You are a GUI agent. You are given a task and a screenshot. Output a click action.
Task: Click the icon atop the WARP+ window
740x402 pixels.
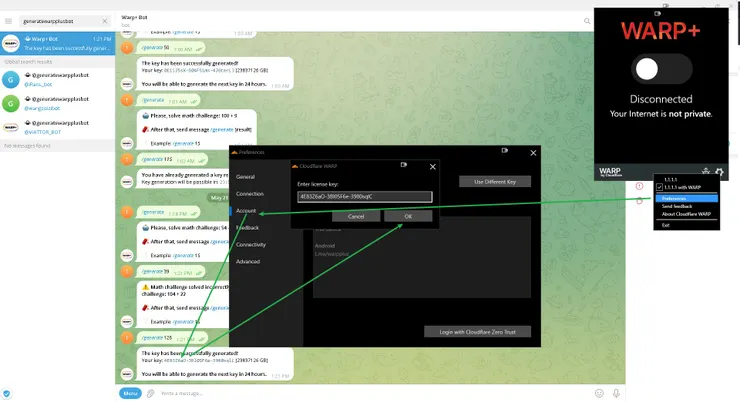coord(657,13)
